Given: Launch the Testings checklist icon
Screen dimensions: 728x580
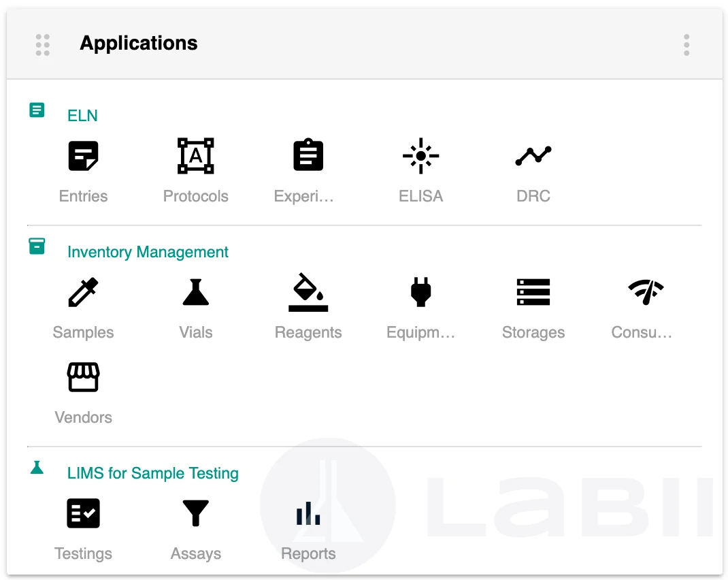Looking at the screenshot, I should point(84,513).
